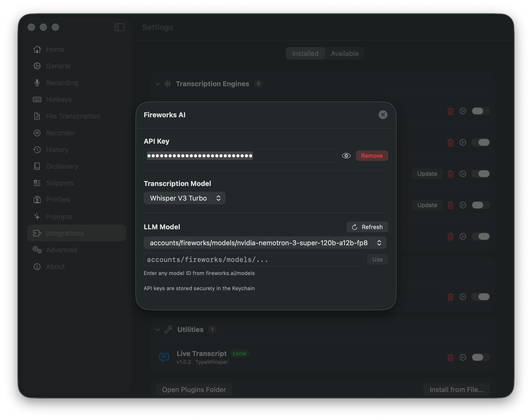This screenshot has width=532, height=420.
Task: Open the Whisper V3 Turbo model dropdown
Action: [184, 198]
